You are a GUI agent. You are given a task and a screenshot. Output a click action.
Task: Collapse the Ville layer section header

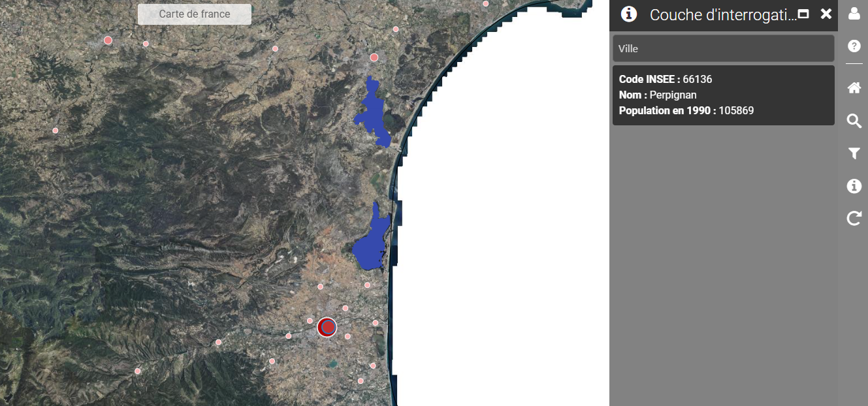(x=723, y=48)
